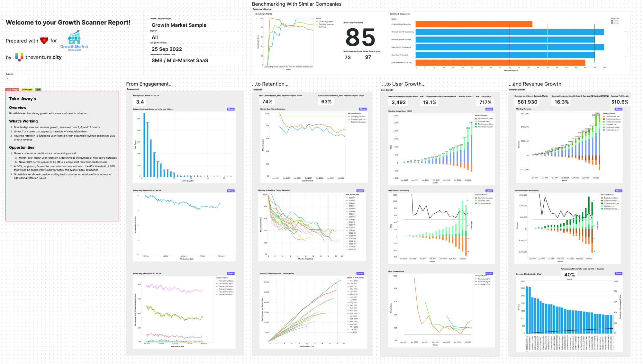643x364 pixels.
Task: Click the Growth Market logo icon
Action: [74, 40]
